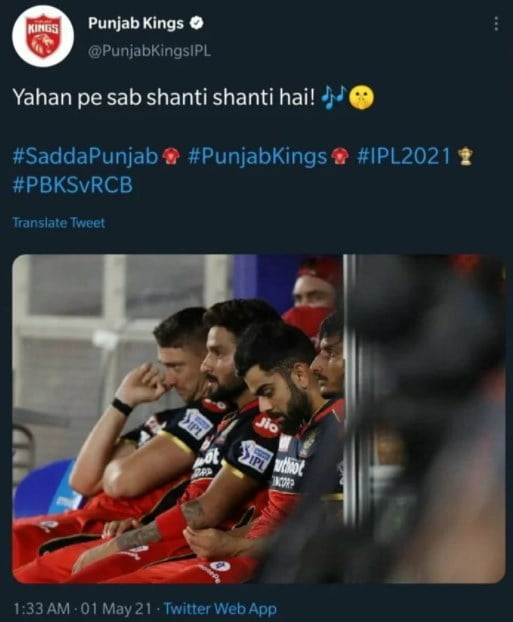Open the #PunjabKings hashtag

pos(257,156)
